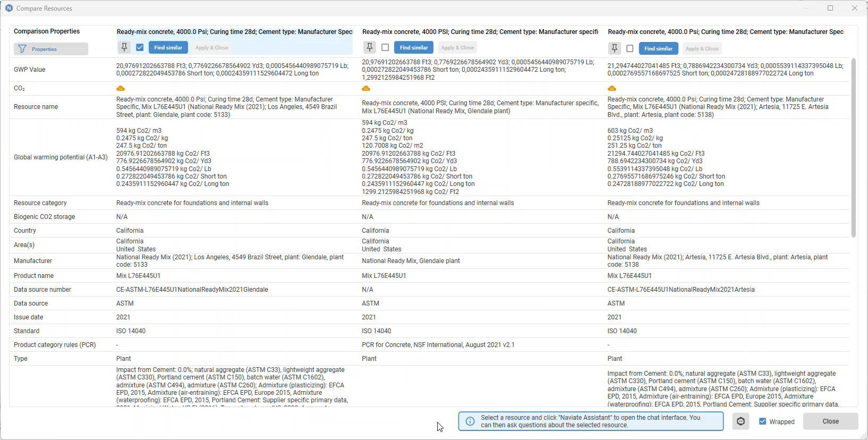Find similar for the Artesia resource

click(x=659, y=48)
